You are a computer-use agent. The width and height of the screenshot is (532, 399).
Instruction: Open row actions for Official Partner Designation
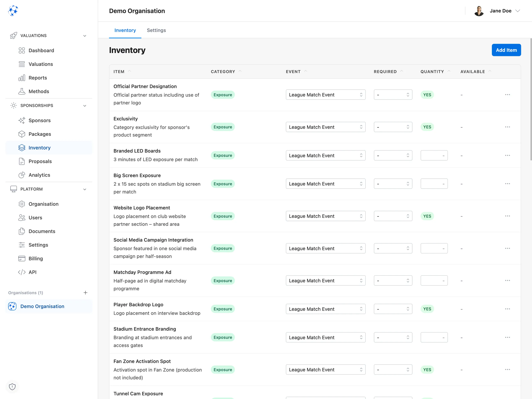(507, 95)
